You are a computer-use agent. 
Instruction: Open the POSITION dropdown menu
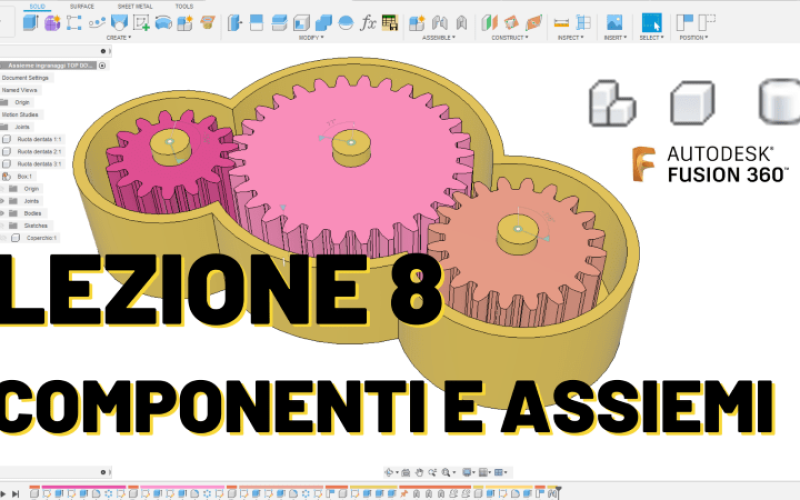(693, 38)
